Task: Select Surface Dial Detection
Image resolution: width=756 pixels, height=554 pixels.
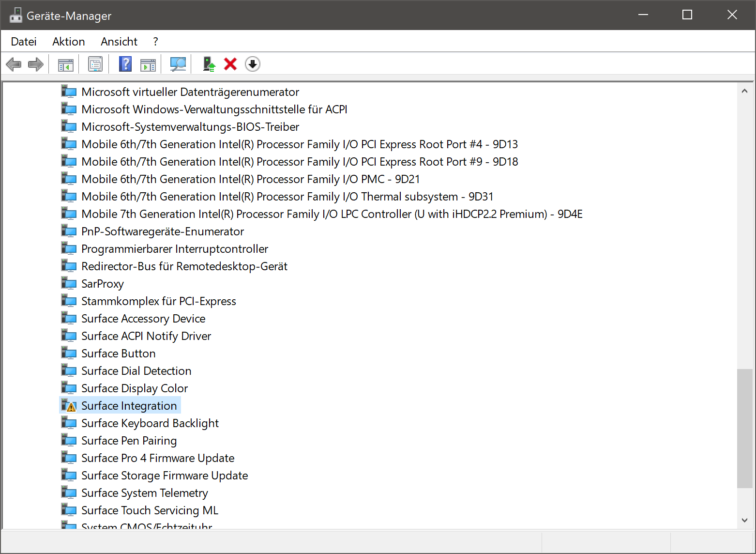Action: (136, 371)
